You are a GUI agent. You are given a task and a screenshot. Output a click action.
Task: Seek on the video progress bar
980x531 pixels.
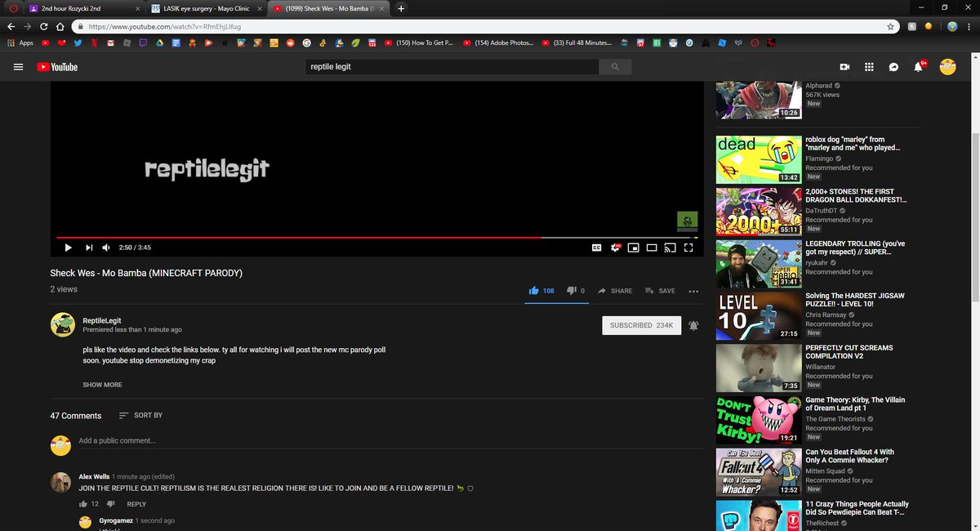pos(376,237)
